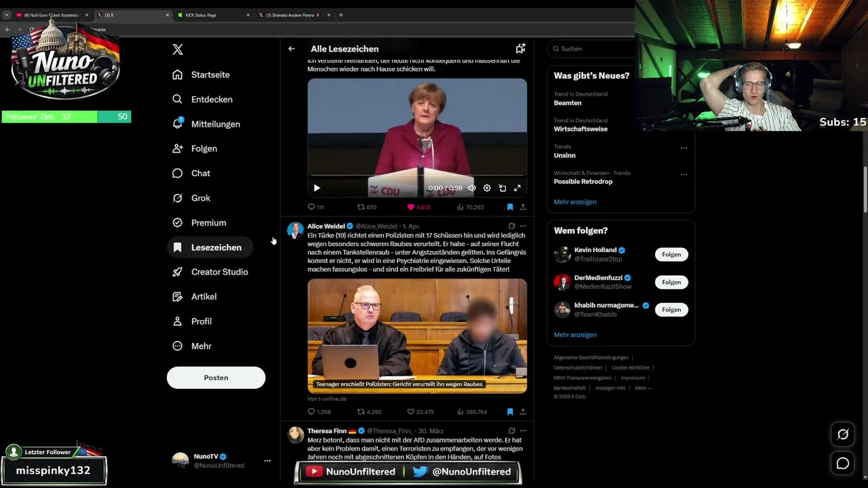868x488 pixels.
Task: Share the Alice Weidel post
Action: pos(523,411)
